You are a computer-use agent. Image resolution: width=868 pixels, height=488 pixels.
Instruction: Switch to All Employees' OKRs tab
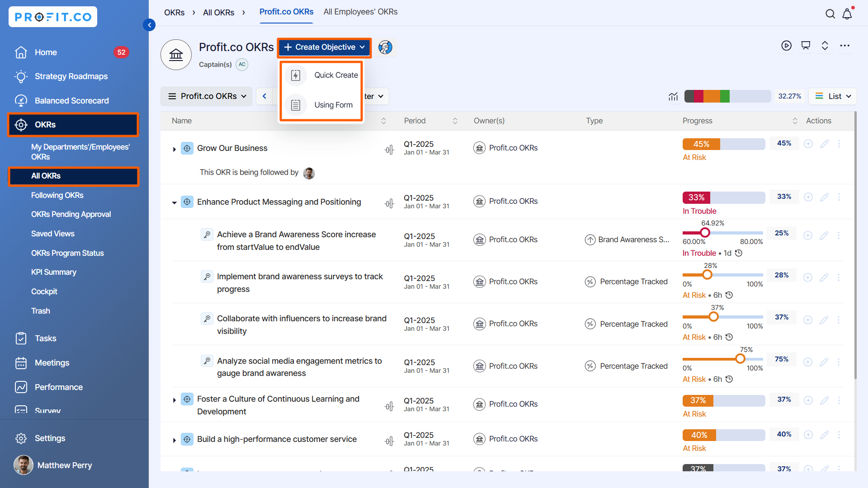pos(360,12)
